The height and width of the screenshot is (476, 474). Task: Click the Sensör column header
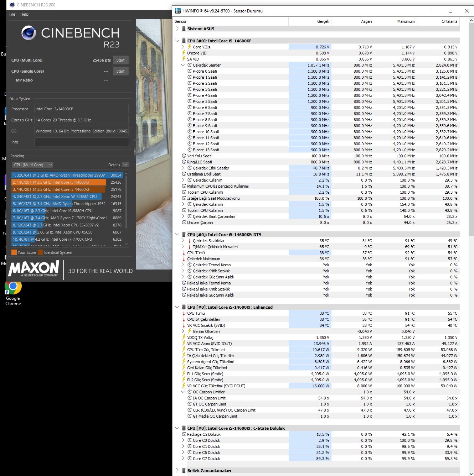click(231, 21)
